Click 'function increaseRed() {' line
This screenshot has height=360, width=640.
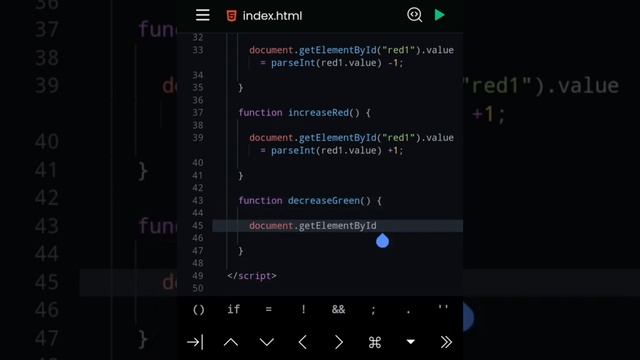tap(304, 113)
